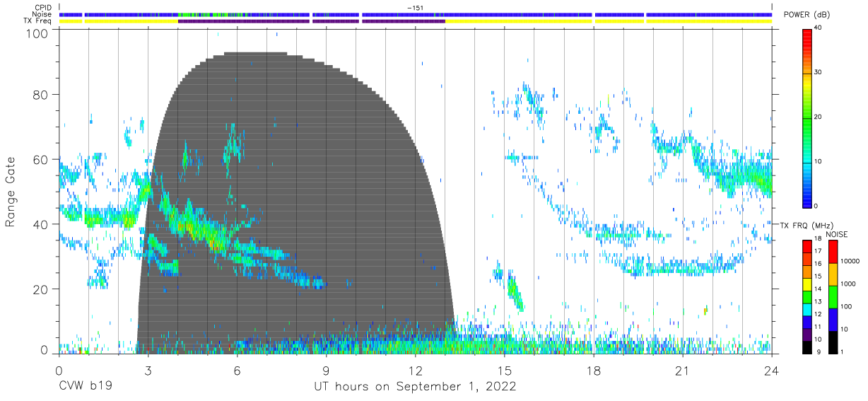Click the POWER (dB) colorbar title
This screenshot has height=401, width=868.
(805, 15)
